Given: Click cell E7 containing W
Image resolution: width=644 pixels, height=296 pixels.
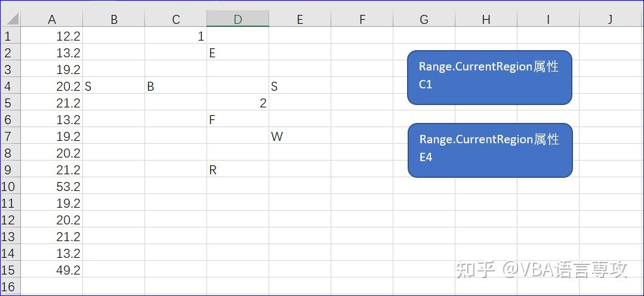Looking at the screenshot, I should (300, 137).
